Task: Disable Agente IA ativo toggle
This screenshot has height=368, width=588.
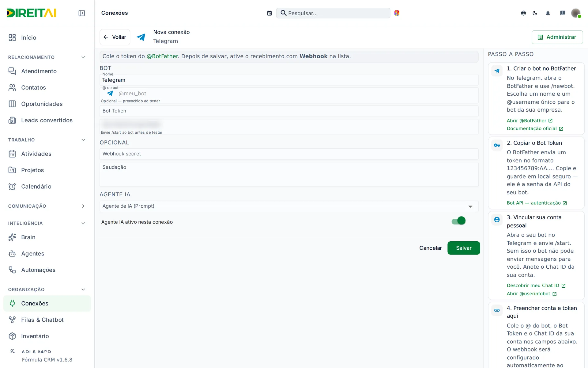Action: 458,221
